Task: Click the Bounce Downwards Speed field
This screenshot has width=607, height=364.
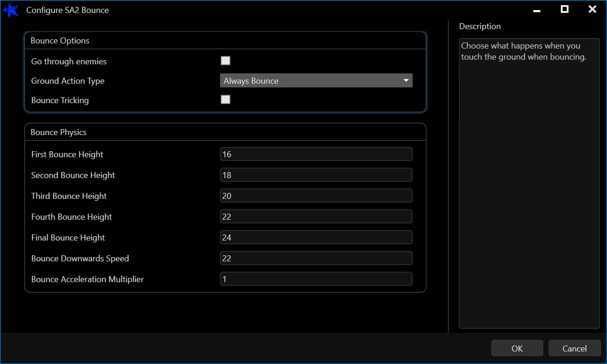Action: [316, 258]
